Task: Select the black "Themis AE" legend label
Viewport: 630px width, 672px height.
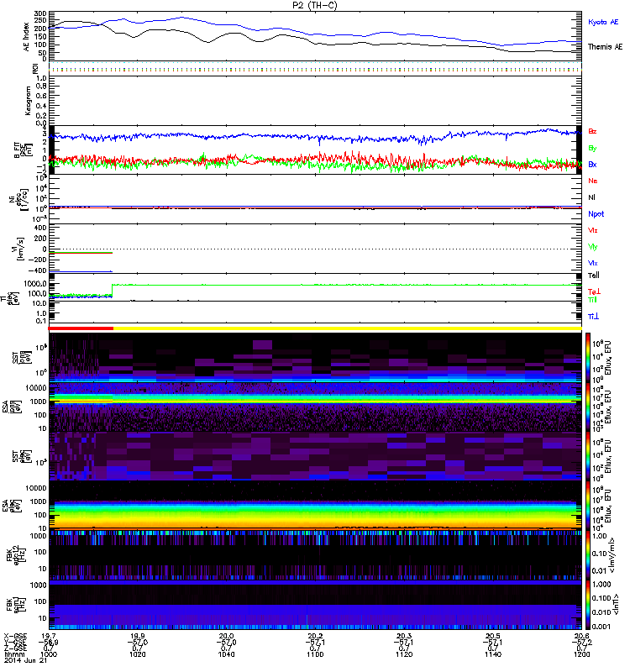Action: coord(605,47)
